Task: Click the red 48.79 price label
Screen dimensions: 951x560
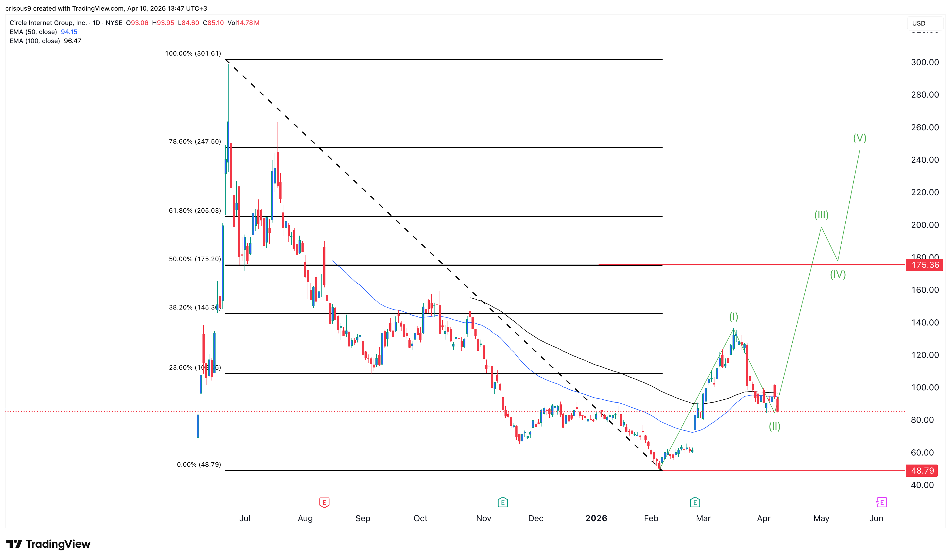Action: pos(922,471)
